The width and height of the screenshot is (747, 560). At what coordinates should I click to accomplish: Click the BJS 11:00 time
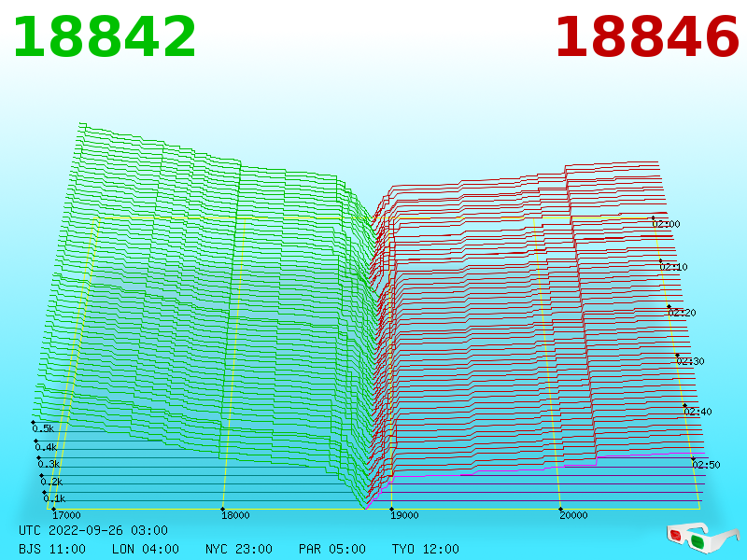(52, 549)
